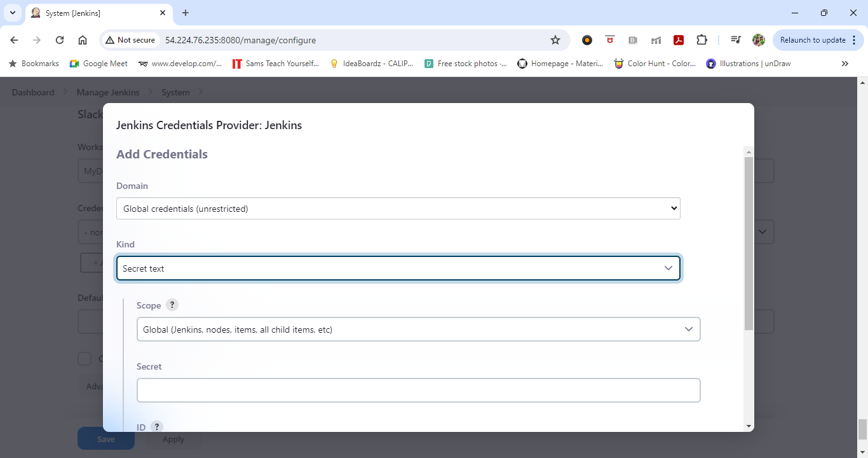Expand the Kind dropdown showing Secret text

coord(398,268)
